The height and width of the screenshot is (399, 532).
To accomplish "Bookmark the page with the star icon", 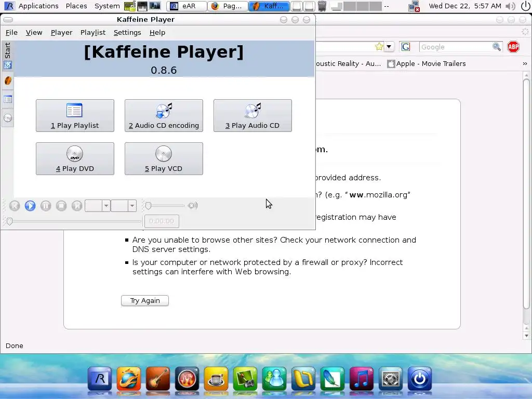I will point(379,47).
